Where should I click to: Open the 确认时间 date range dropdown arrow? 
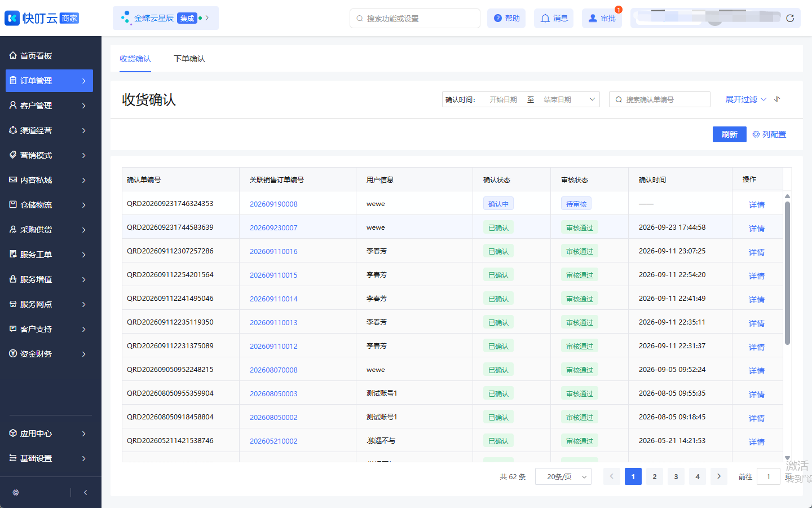coord(592,99)
